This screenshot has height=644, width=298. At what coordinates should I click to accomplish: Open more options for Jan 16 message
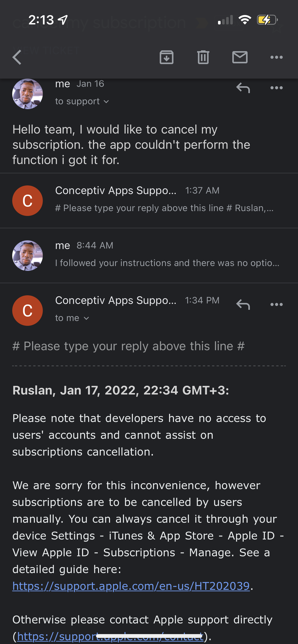click(x=276, y=88)
